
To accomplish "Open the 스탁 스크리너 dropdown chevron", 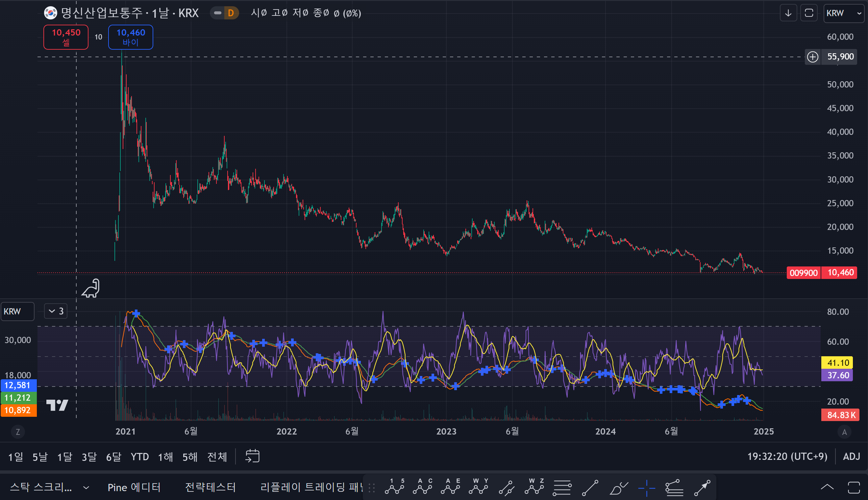I will tap(86, 487).
